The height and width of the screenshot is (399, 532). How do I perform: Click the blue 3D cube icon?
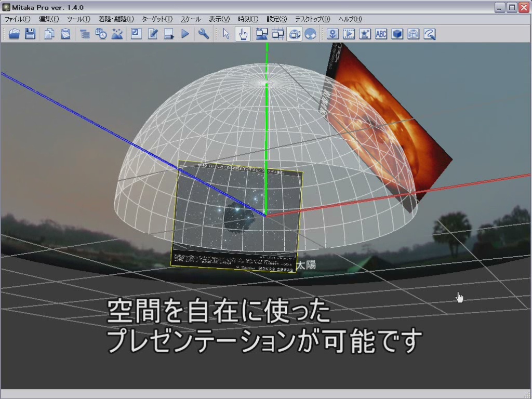coord(397,34)
